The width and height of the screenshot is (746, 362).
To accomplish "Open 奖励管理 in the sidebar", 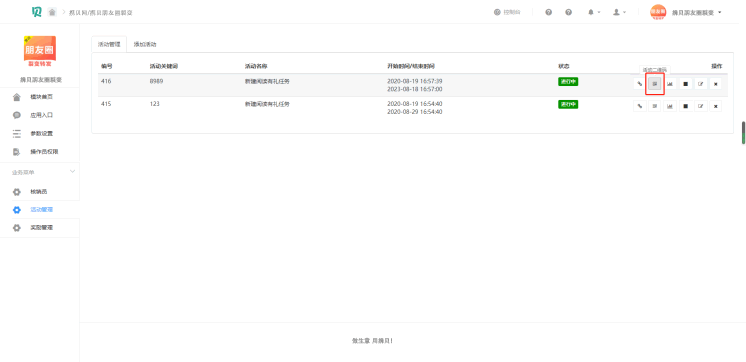I will pos(40,228).
